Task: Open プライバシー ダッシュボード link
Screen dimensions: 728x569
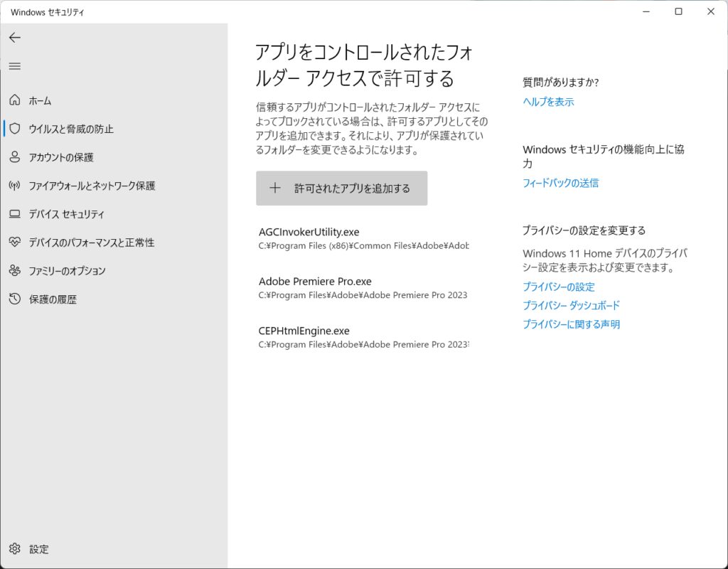Action: 571,305
